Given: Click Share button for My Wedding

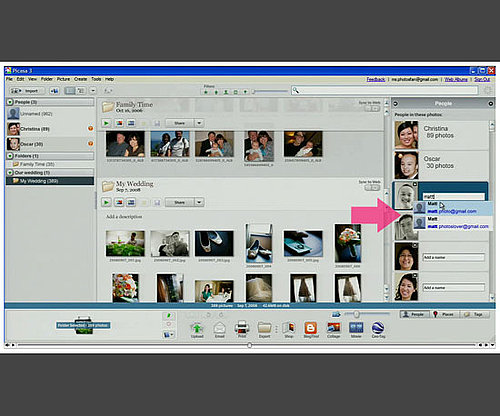Looking at the screenshot, I should (x=179, y=202).
